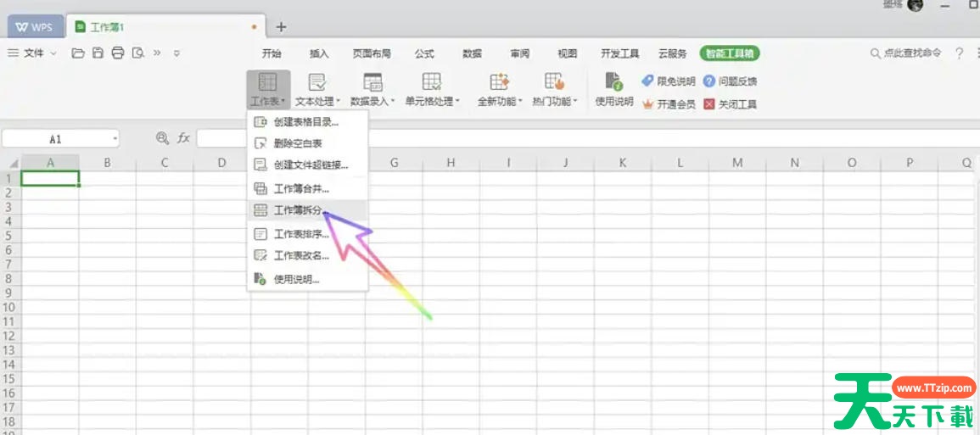This screenshot has height=435, width=980.
Task: Open the 文本处理 dropdown
Action: coord(317,89)
